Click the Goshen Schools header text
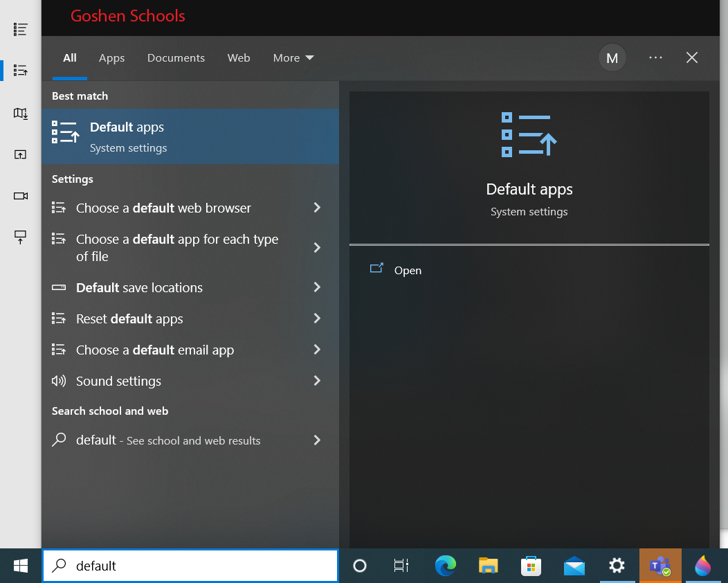Screen dimensions: 728x583 click(128, 16)
